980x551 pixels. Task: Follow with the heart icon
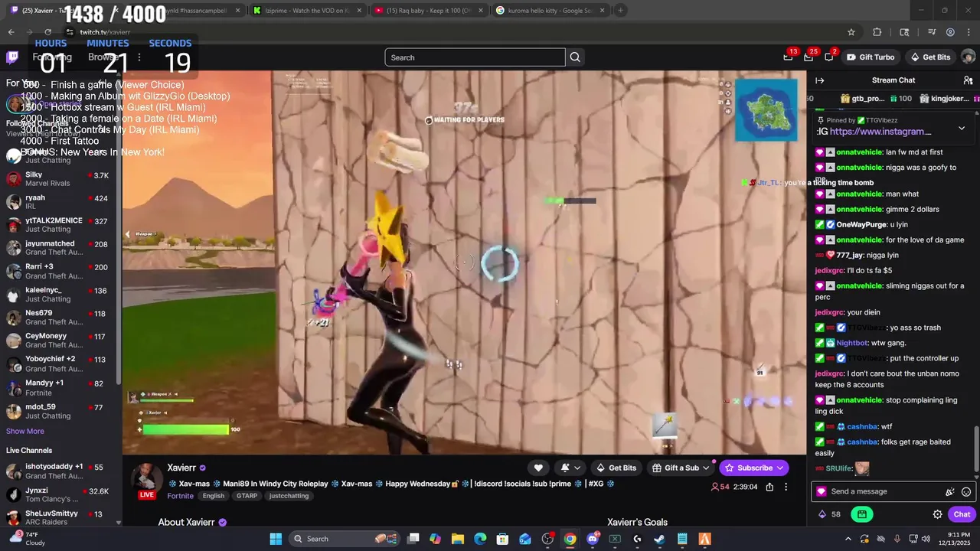click(x=538, y=468)
